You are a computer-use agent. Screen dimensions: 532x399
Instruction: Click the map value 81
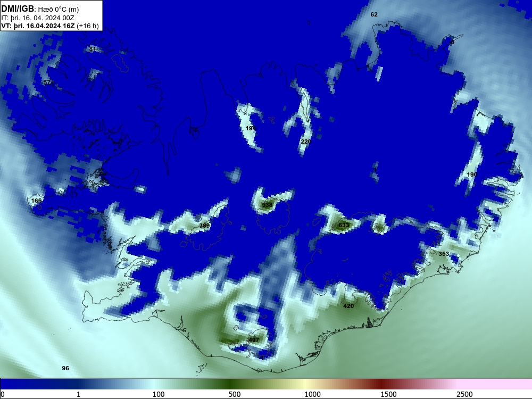[93, 49]
